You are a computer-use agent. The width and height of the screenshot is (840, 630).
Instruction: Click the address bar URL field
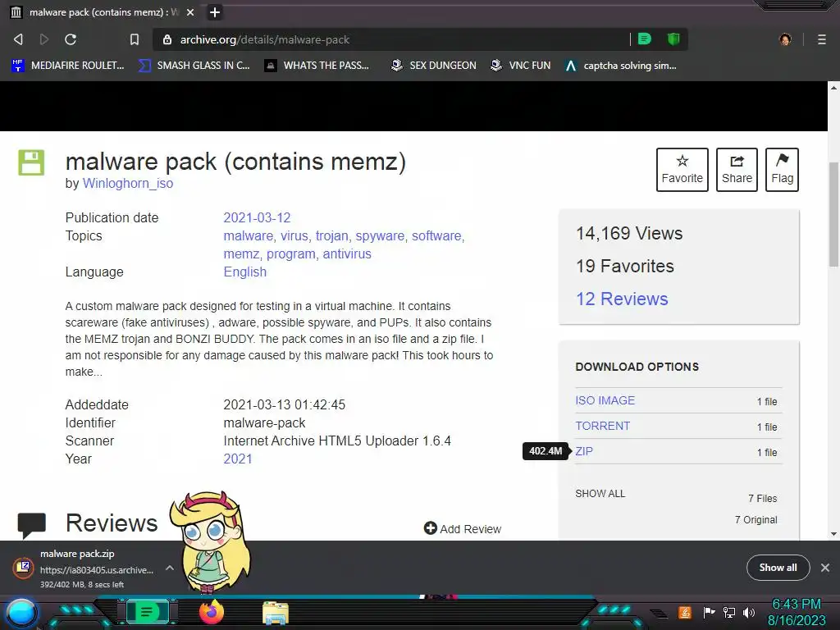pyautogui.click(x=391, y=39)
